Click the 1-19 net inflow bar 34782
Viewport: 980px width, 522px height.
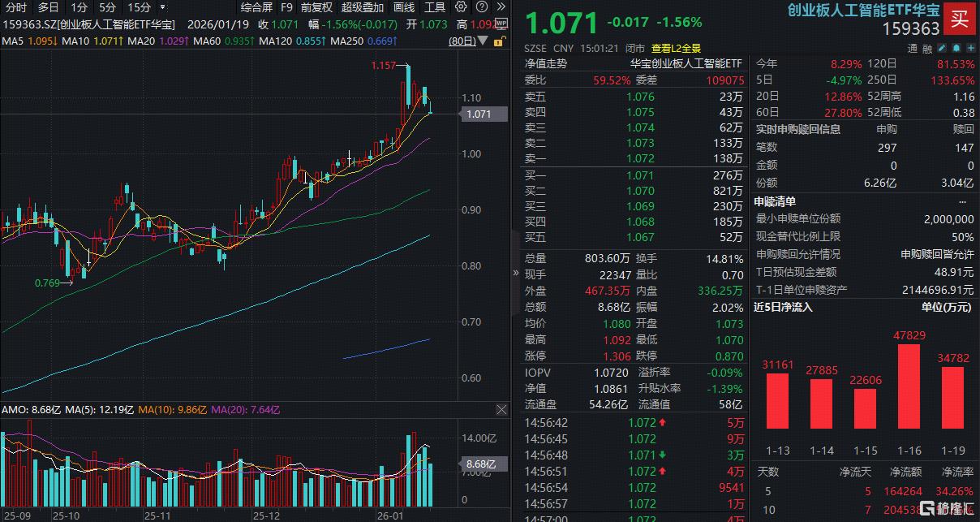tap(953, 397)
